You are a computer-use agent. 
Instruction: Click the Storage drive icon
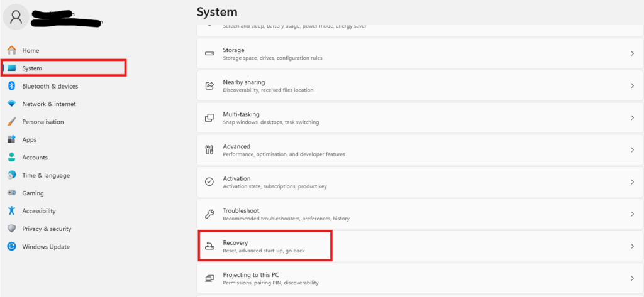209,54
